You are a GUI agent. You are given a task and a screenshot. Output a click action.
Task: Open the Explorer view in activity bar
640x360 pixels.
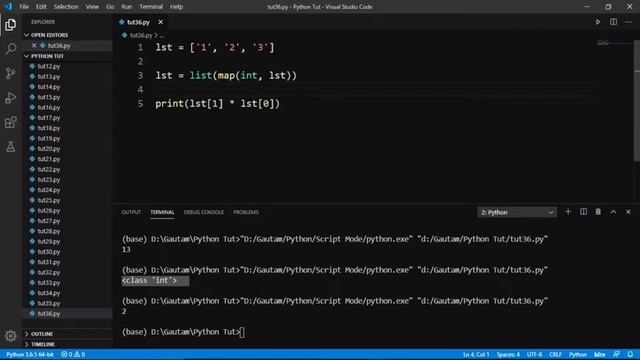pyautogui.click(x=11, y=25)
